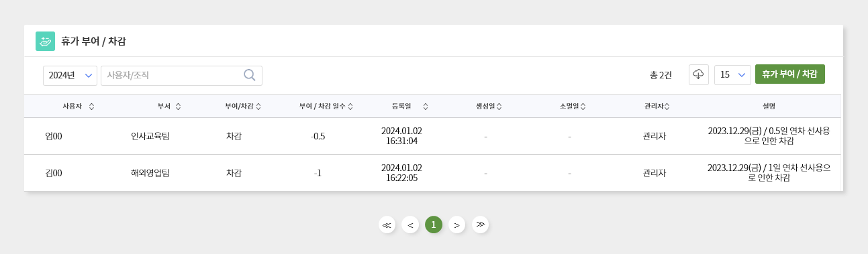This screenshot has height=254, width=868.
Task: Go to the next page arrow
Action: (x=456, y=225)
